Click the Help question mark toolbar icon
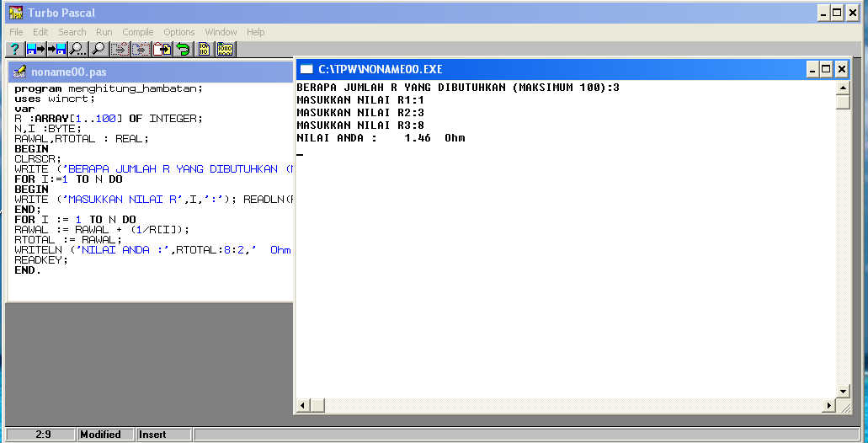The height and width of the screenshot is (443, 868). [15, 50]
